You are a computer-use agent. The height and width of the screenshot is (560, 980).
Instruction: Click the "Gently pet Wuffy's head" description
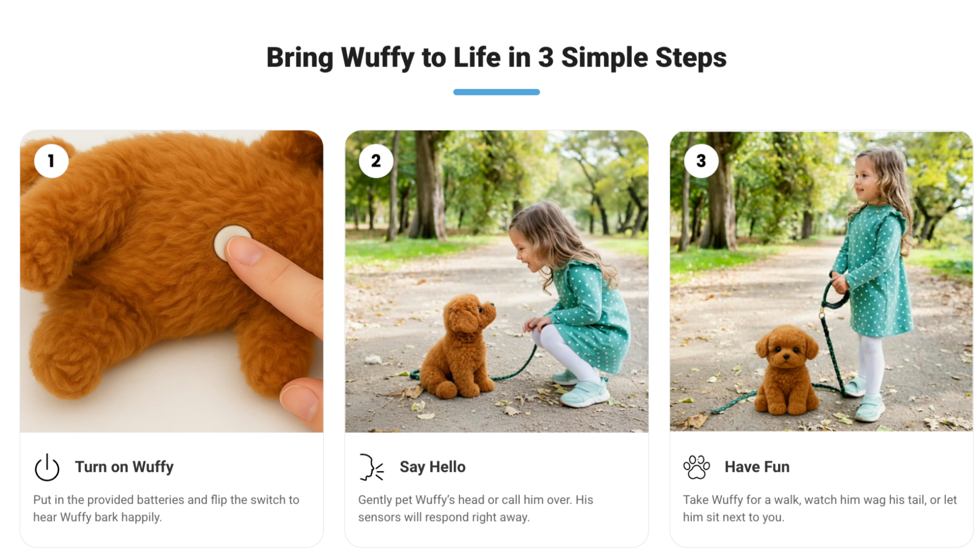[475, 509]
